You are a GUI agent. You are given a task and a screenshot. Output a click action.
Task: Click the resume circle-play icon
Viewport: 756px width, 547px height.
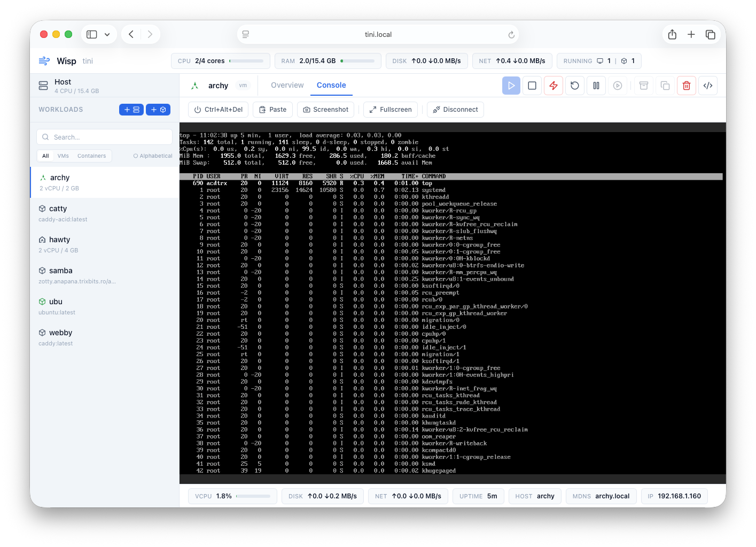point(618,86)
